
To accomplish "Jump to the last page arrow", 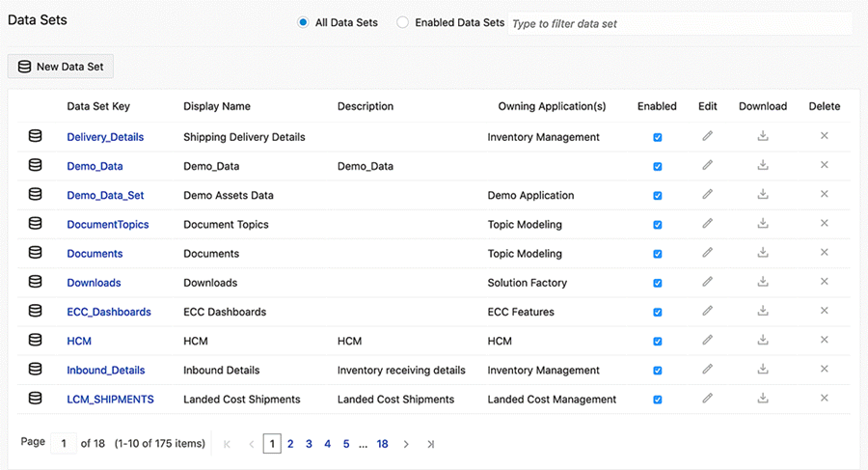I will point(430,444).
